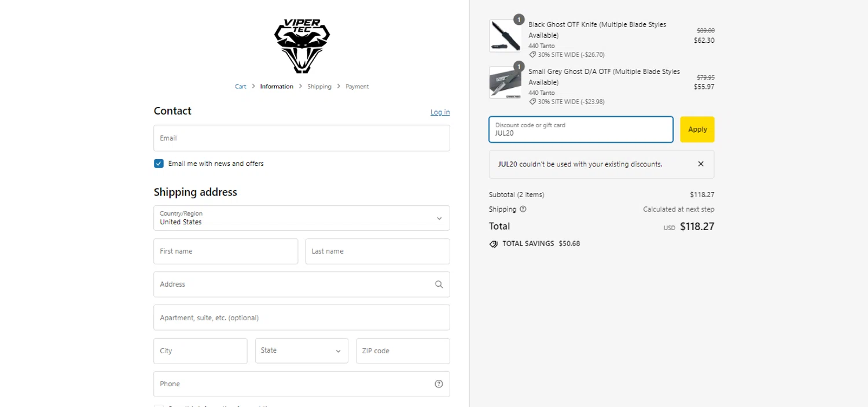This screenshot has width=868, height=407.
Task: Click the shipping info question mark icon
Action: (523, 209)
